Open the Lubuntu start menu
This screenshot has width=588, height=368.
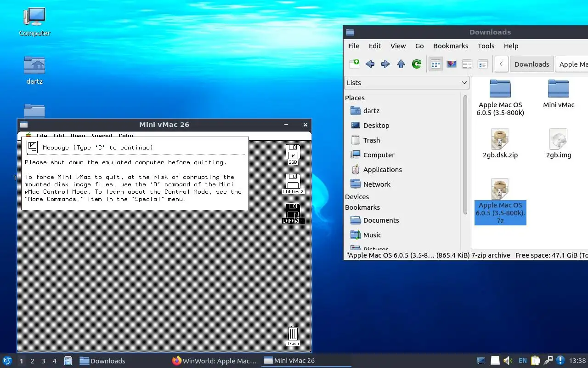pyautogui.click(x=7, y=361)
